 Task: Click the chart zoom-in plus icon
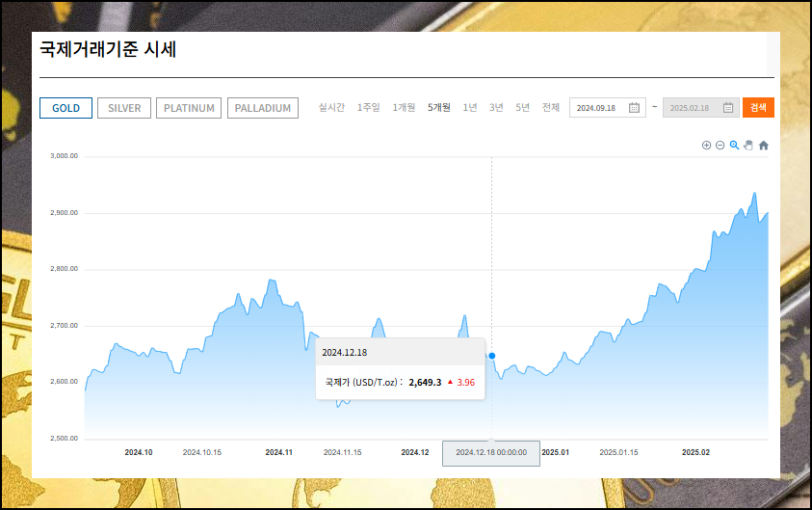click(x=706, y=146)
